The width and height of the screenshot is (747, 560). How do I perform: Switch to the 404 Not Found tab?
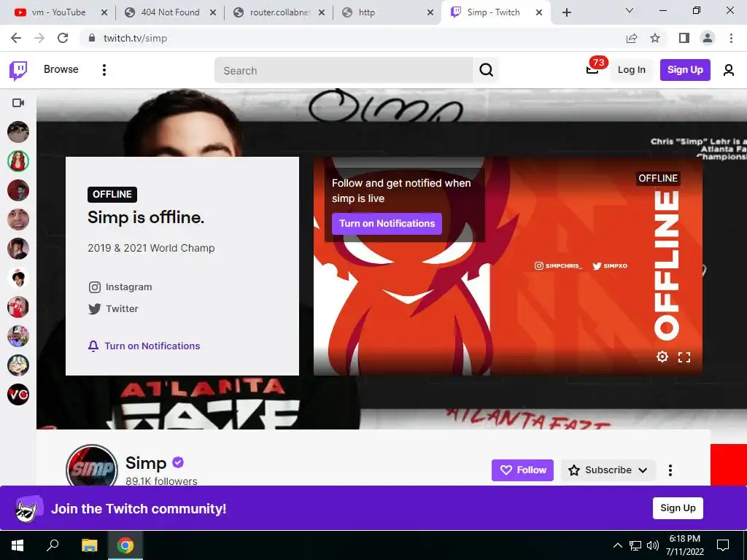click(170, 12)
